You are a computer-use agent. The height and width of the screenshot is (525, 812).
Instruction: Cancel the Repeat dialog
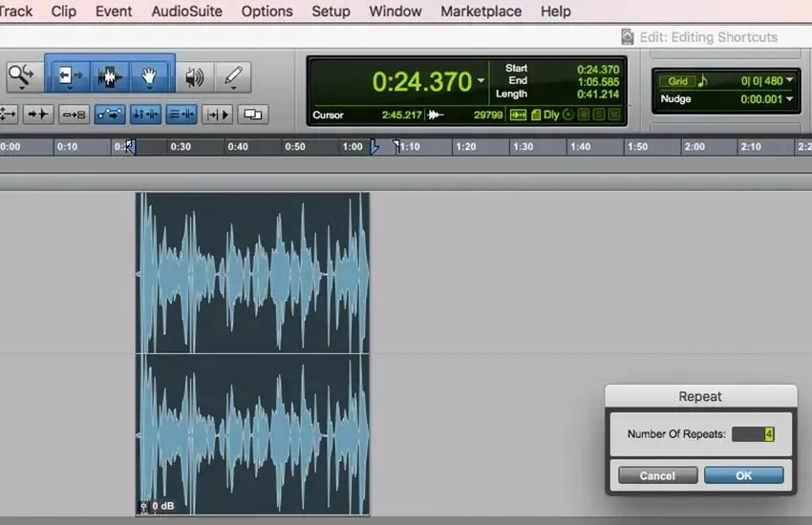click(x=657, y=475)
